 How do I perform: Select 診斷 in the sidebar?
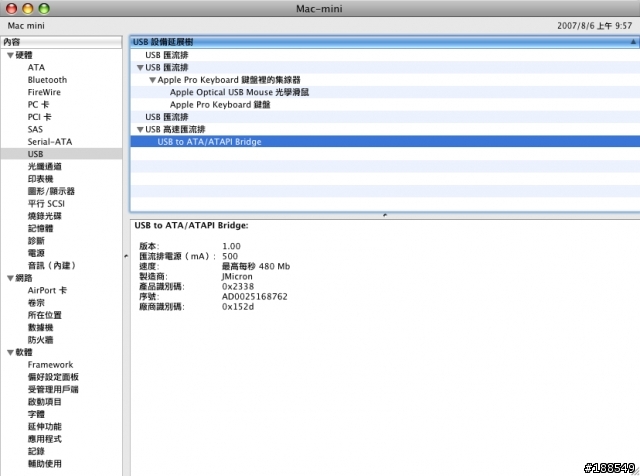(x=36, y=241)
